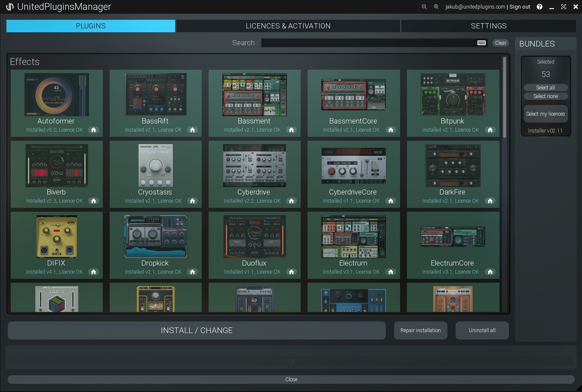Click the zoom in magnifier icon
Screen dimensions: 582x392
436,7
